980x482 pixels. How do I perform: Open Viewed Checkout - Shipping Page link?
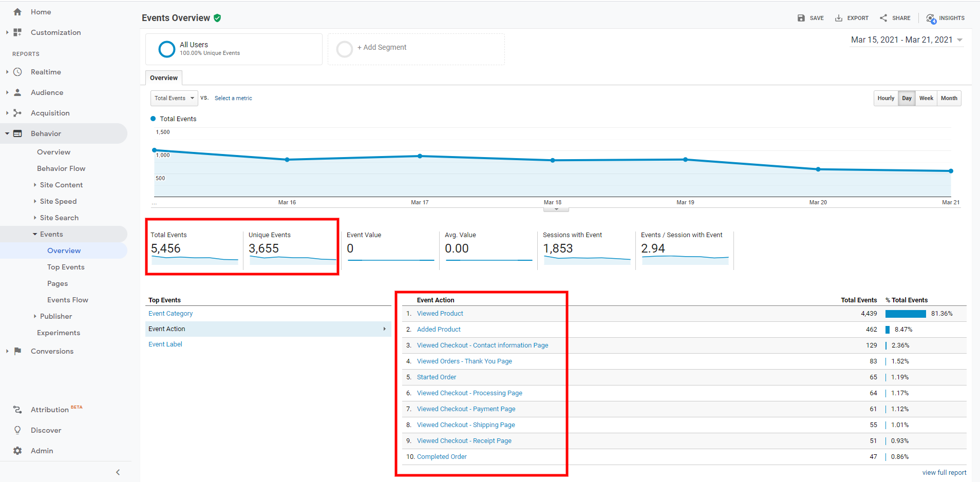pyautogui.click(x=466, y=425)
